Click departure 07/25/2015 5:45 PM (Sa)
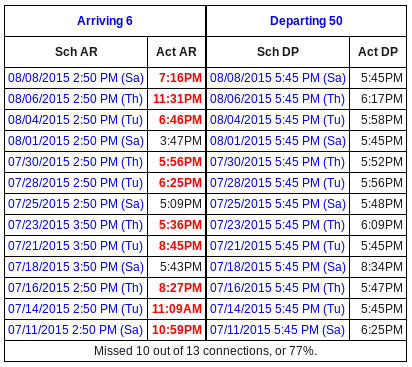The width and height of the screenshot is (412, 367). [278, 204]
